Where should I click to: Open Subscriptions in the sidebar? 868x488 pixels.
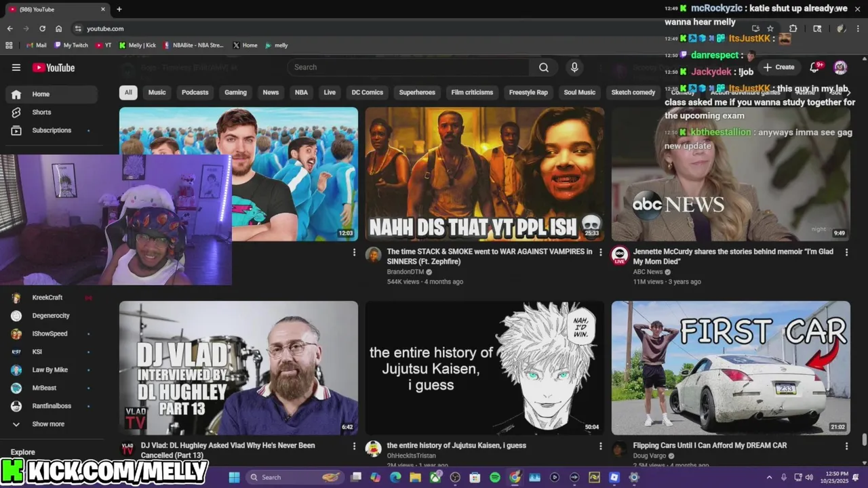[52, 130]
